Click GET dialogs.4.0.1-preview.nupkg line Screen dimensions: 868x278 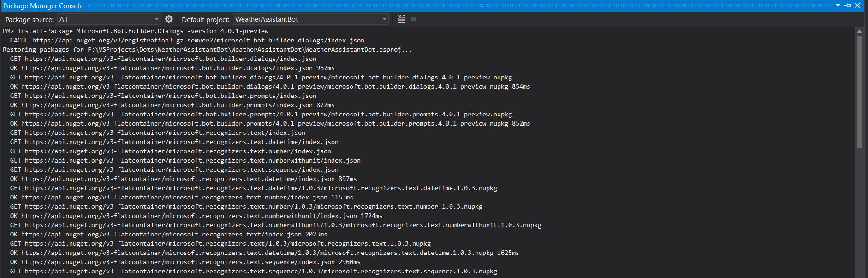pos(261,77)
